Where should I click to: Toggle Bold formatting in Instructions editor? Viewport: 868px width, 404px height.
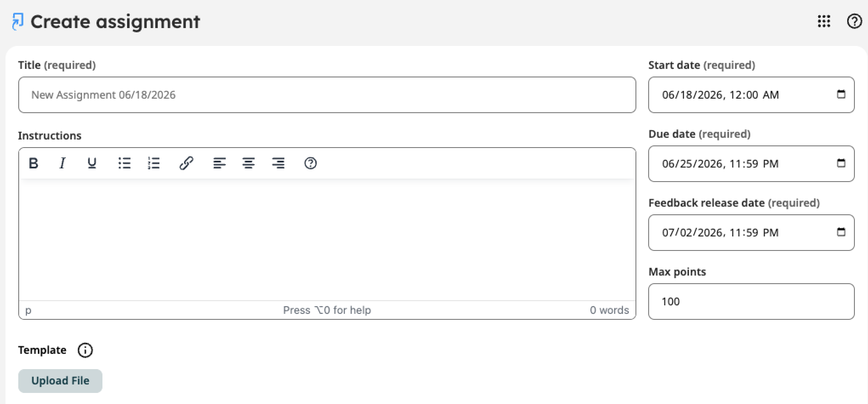tap(34, 163)
